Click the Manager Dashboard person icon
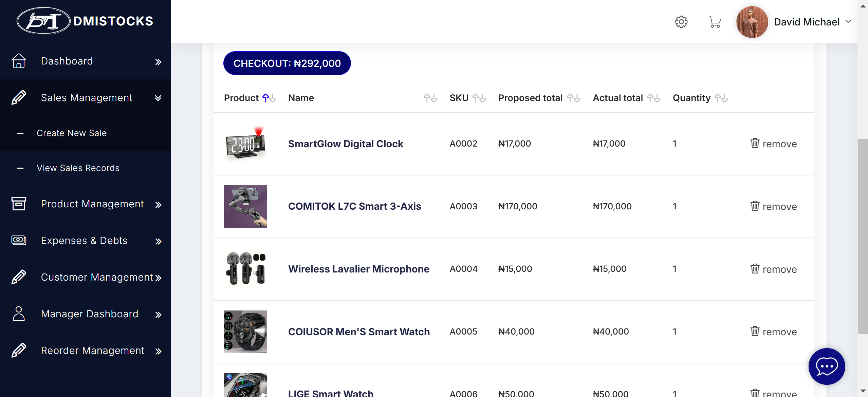The image size is (868, 397). (x=19, y=314)
